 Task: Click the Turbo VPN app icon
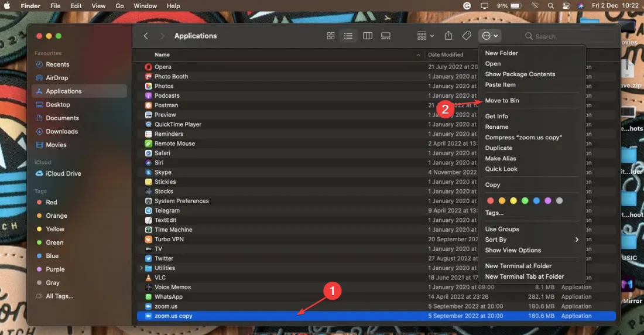[148, 239]
